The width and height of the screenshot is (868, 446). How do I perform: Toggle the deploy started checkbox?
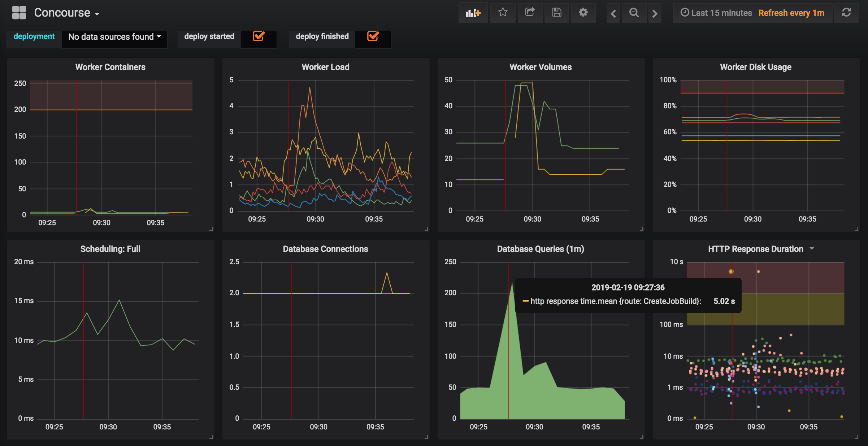click(x=259, y=36)
